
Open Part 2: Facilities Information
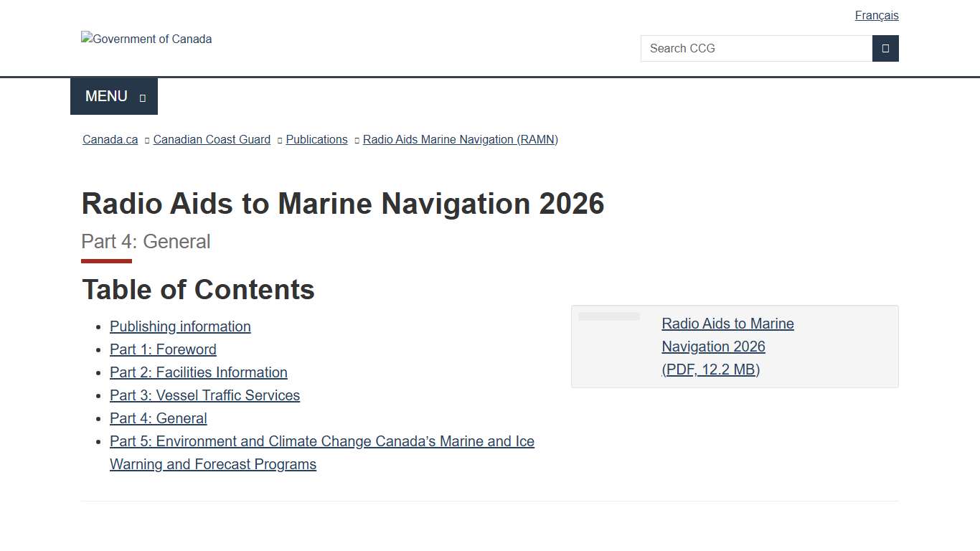pos(198,372)
